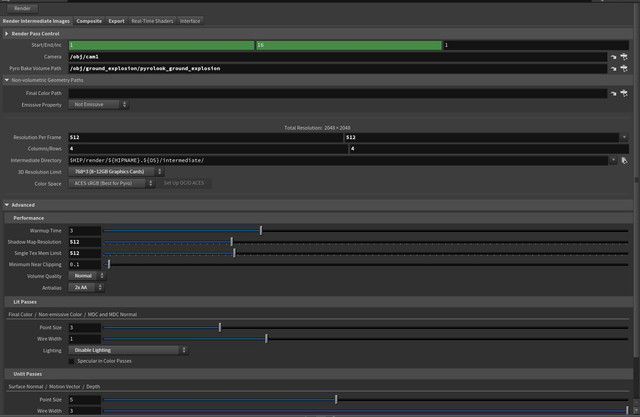This screenshot has width=640, height=417.
Task: Expand the Render Pass Control section
Action: pyautogui.click(x=7, y=33)
